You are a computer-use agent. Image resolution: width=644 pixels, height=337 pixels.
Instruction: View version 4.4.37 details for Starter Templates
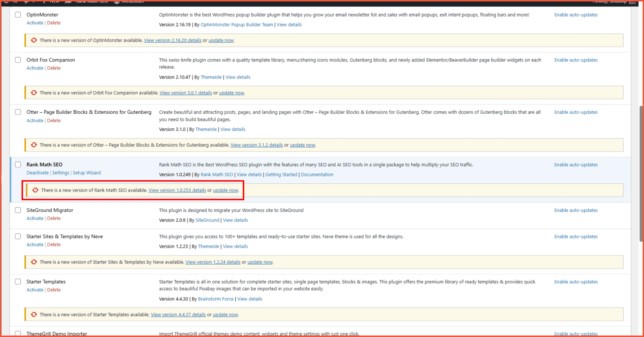(178, 315)
